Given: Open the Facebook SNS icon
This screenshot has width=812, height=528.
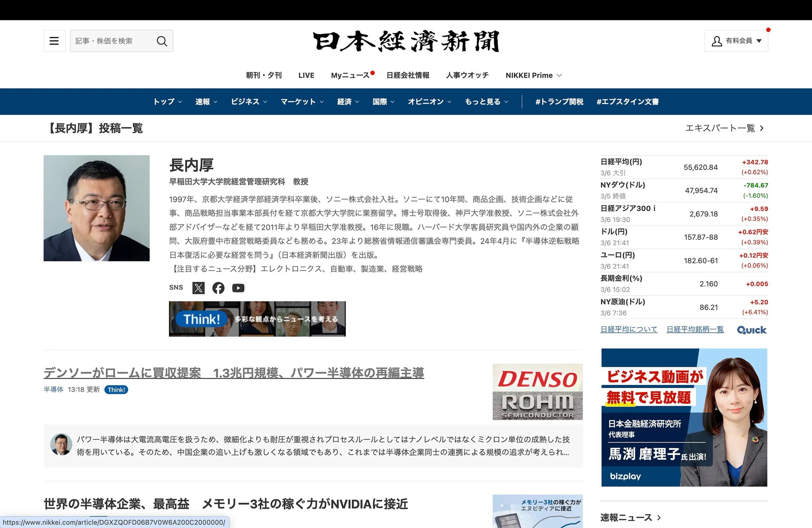Looking at the screenshot, I should 219,288.
